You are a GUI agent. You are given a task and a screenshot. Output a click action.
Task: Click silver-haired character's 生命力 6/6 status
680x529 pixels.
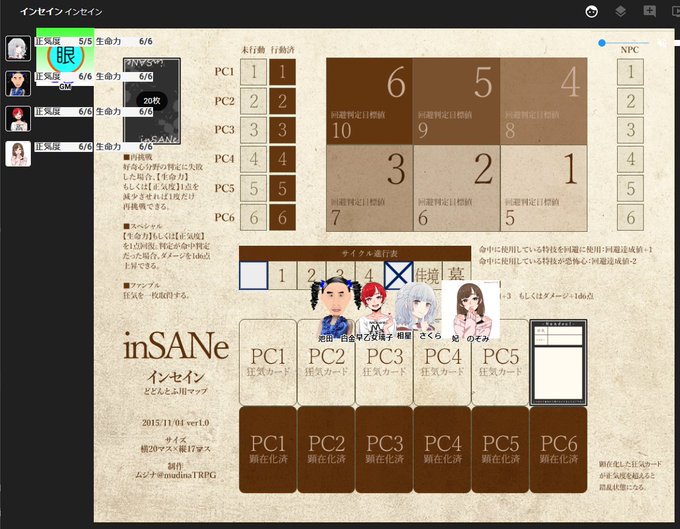(124, 42)
